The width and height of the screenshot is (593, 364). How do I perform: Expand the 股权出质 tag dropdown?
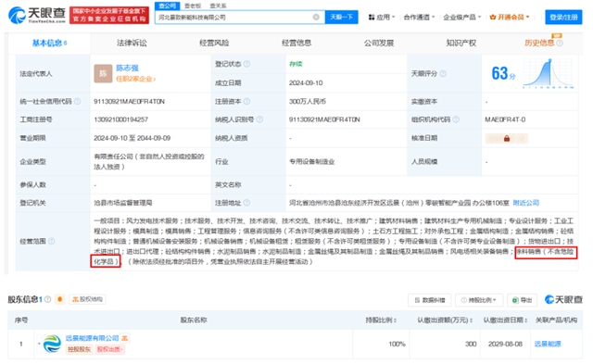click(109, 349)
